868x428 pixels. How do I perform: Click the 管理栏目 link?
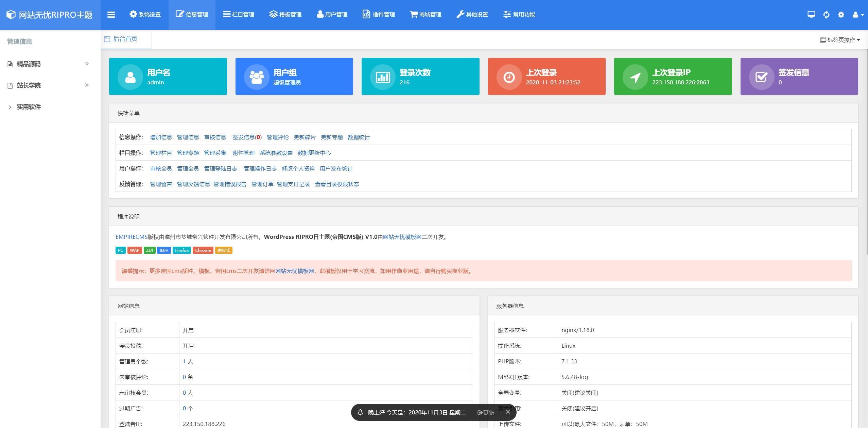161,153
